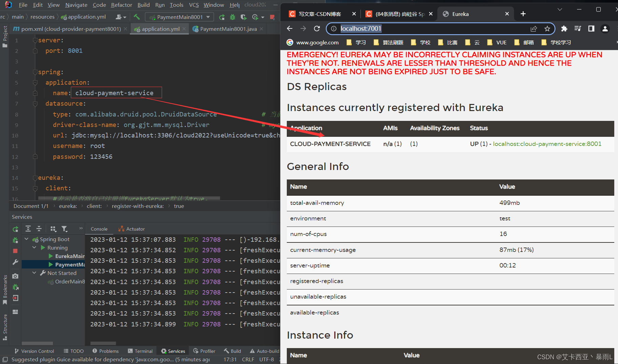The height and width of the screenshot is (364, 618).
Task: Click the Rerun icon in Services panel
Action: point(15,229)
